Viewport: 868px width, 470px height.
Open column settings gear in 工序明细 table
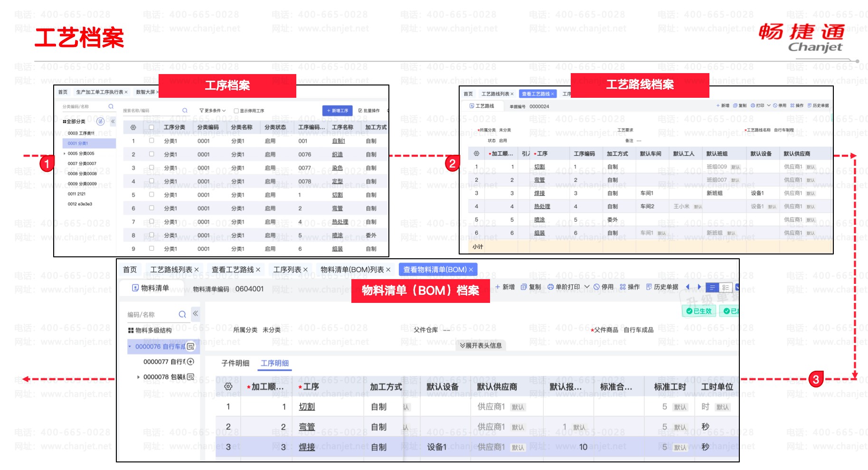(228, 386)
